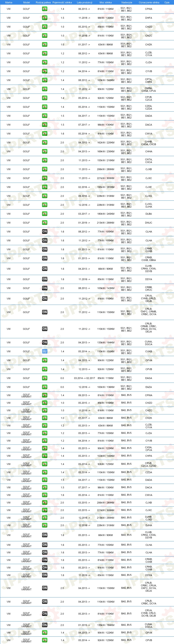Click petrol fuel icon in the EAGA row

[x=45, y=378]
